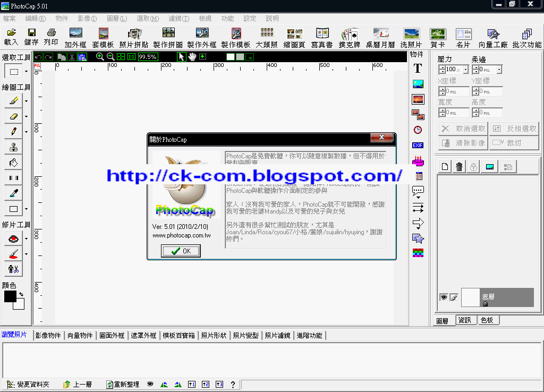Expand the rectangle shape tool arrow
The height and width of the screenshot is (392, 544).
[x=27, y=209]
